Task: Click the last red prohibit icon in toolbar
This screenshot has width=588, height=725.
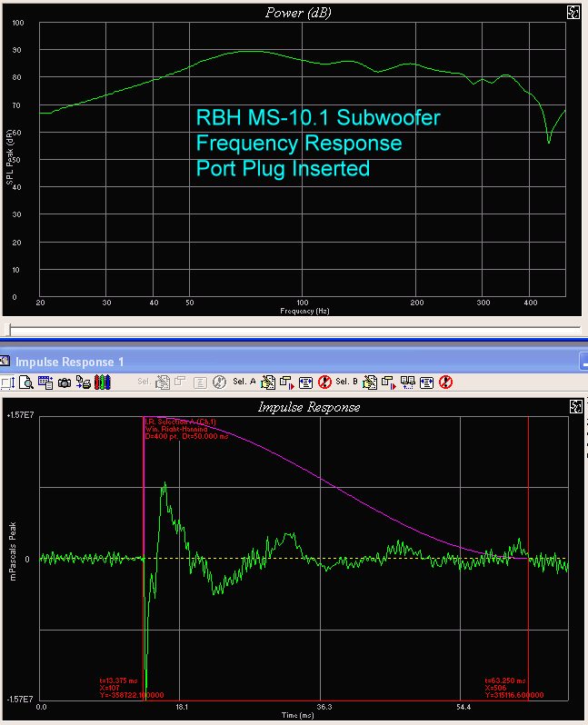Action: point(445,382)
